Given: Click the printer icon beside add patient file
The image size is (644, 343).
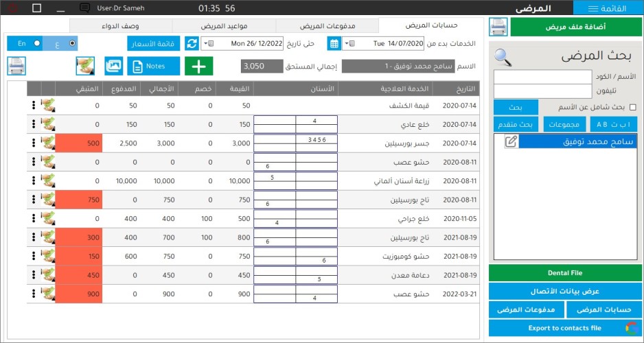Looking at the screenshot, I should pos(498,27).
